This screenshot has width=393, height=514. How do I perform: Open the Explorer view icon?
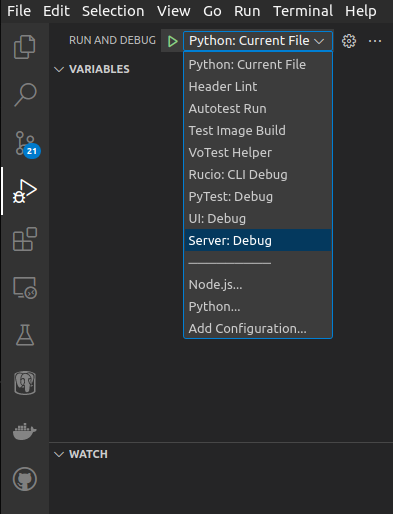coord(25,47)
